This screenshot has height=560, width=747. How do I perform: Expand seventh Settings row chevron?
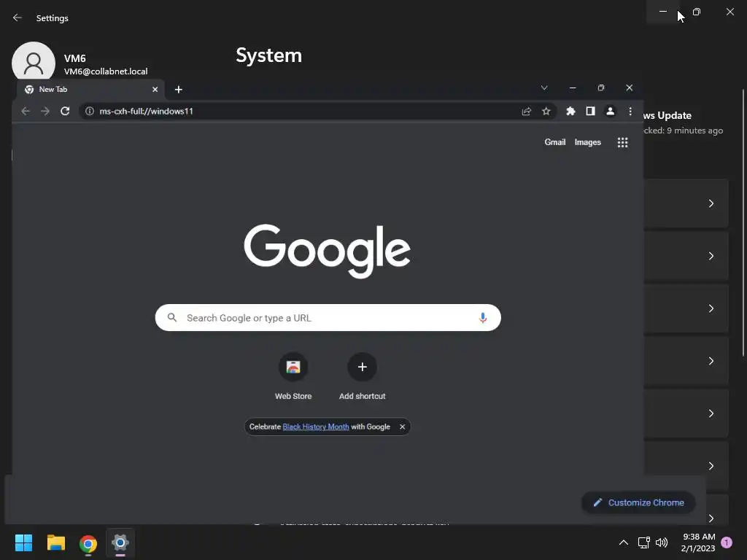pos(711,518)
